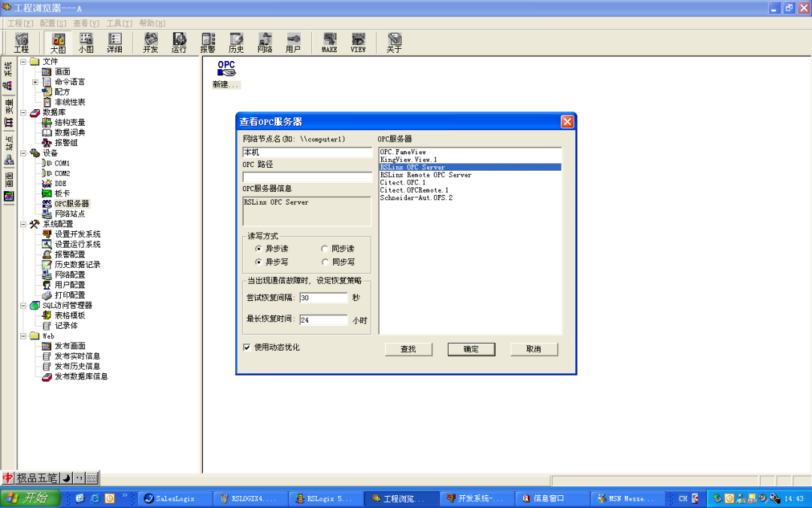Select COM1 in the device tree
The width and height of the screenshot is (812, 508).
tap(62, 163)
